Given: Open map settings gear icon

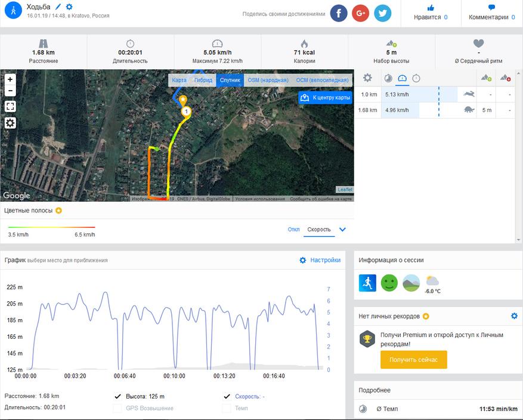Looking at the screenshot, I should 10,123.
